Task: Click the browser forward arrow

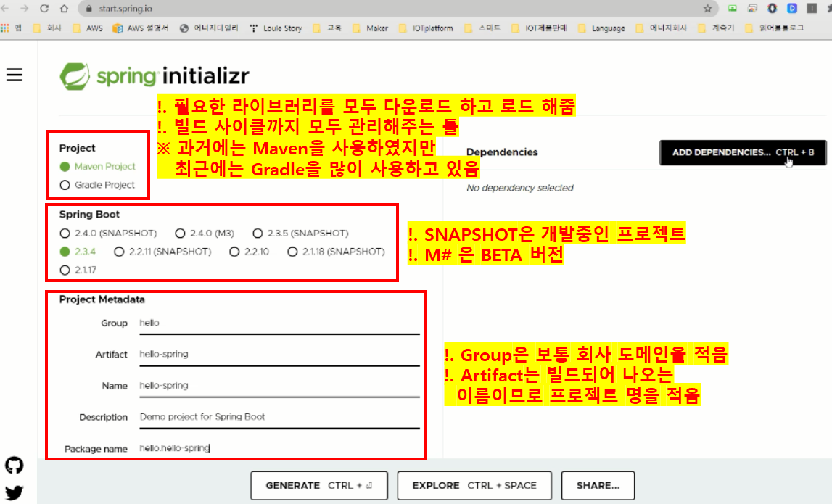Action: (x=25, y=9)
